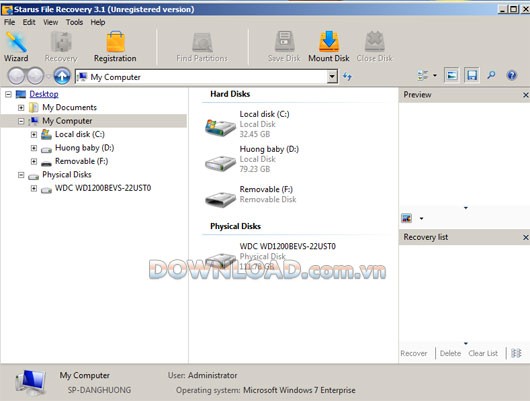The image size is (530, 401).
Task: Select Physical Disks tree item
Action: (67, 174)
